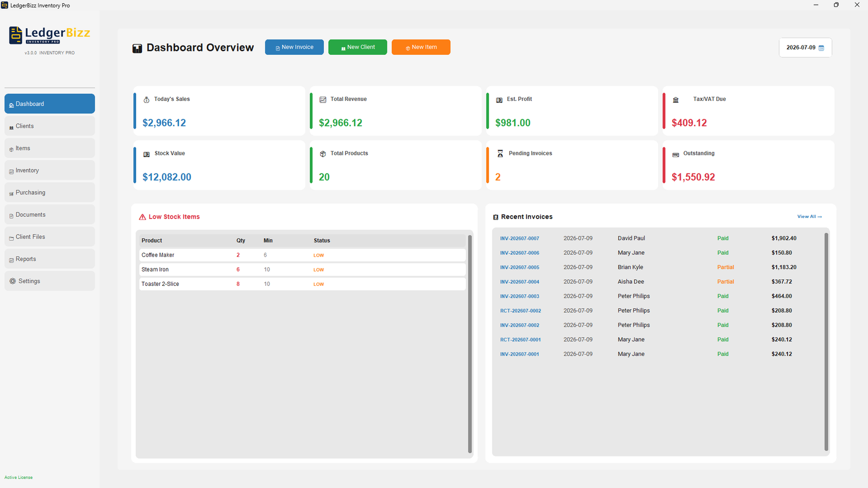Click the Dashboard Overview header icon

(x=137, y=48)
